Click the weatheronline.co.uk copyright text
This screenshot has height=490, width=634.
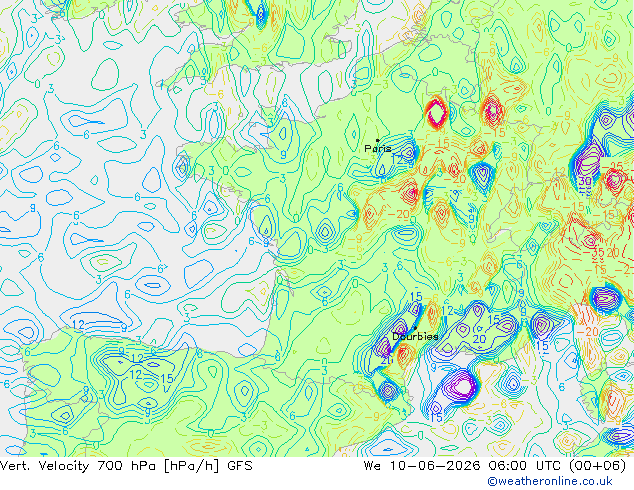(x=550, y=481)
